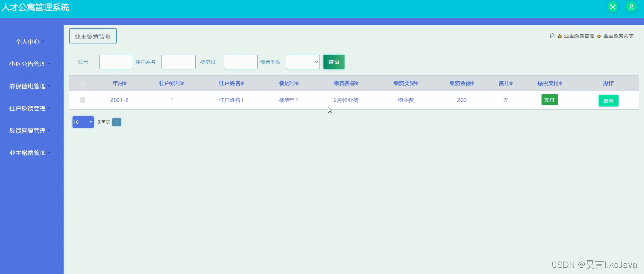Click the amount cell 200
644x274 pixels.
tap(462, 100)
